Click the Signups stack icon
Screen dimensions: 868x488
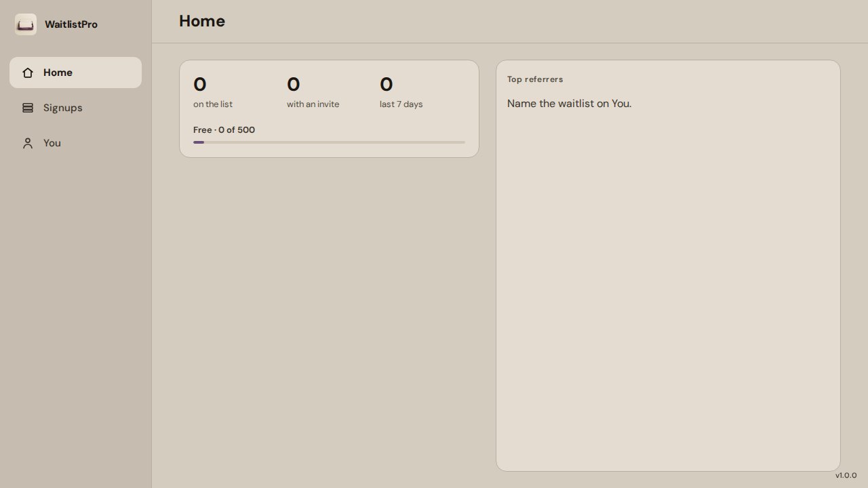tap(28, 108)
